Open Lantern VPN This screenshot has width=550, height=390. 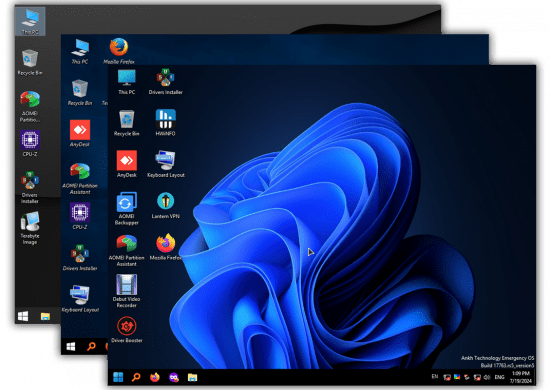click(166, 205)
